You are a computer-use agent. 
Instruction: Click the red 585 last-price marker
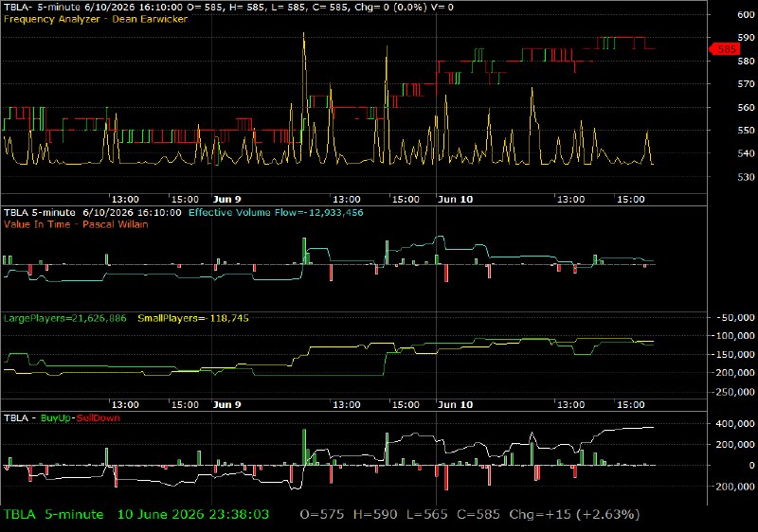(724, 49)
